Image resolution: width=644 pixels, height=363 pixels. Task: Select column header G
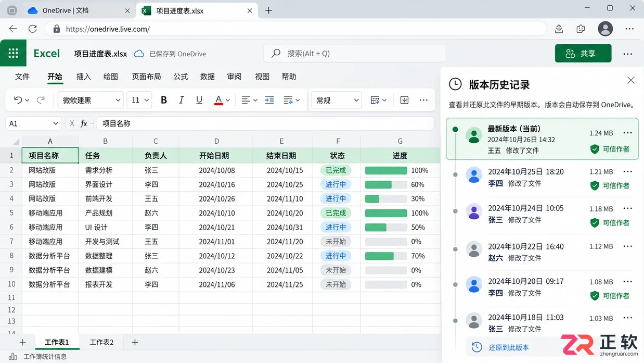tap(400, 141)
